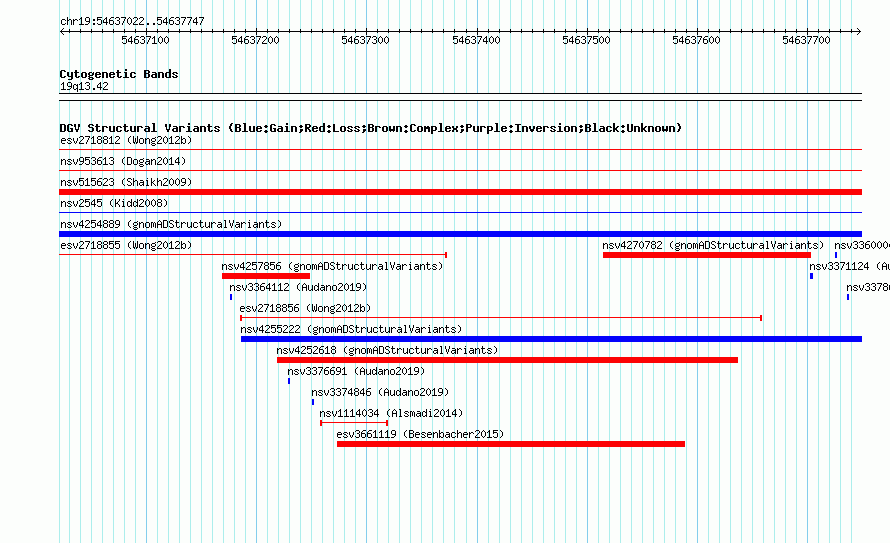Click the nsv3371124 small blue marker
The width and height of the screenshot is (890, 543).
pos(811,276)
